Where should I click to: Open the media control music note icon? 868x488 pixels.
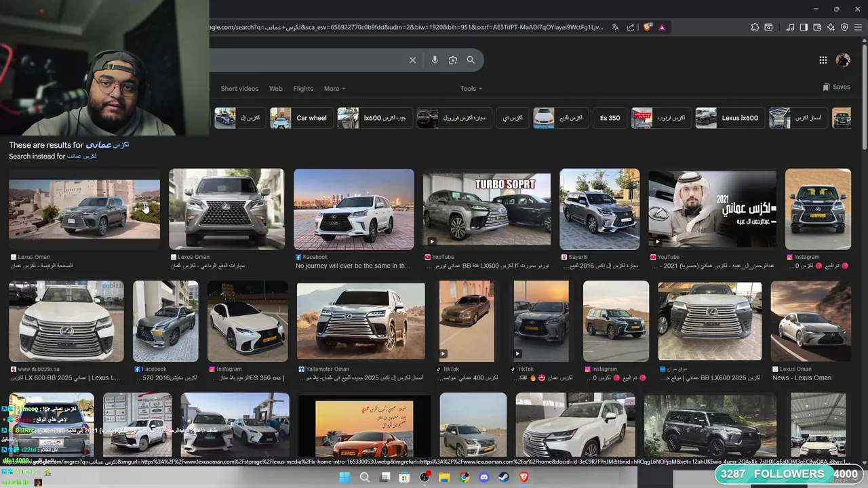(x=791, y=27)
